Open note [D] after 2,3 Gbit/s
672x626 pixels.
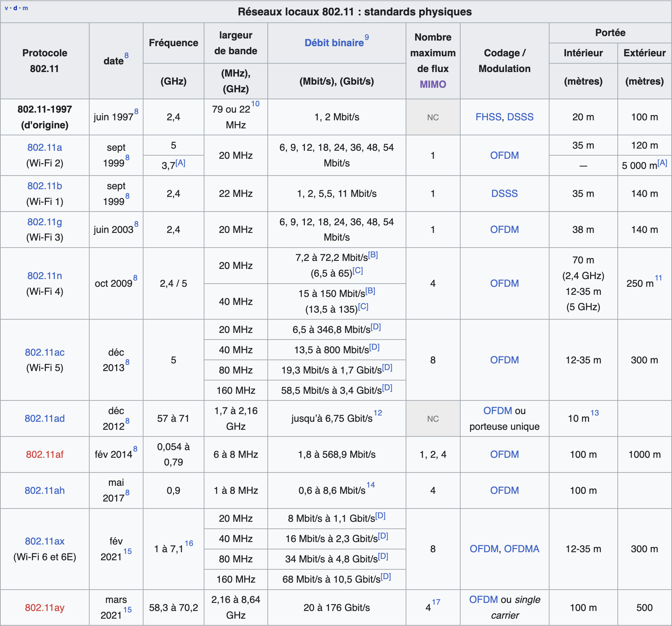383,536
